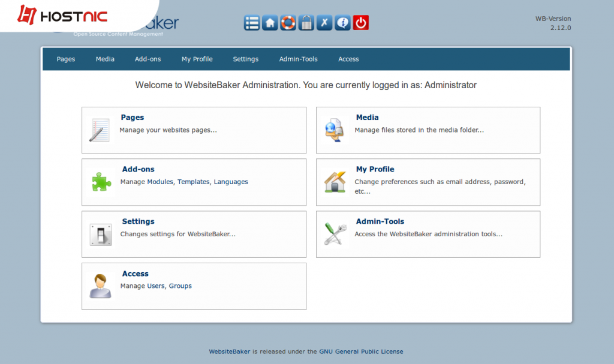The width and height of the screenshot is (614, 364).
Task: Click the Settings switch icon
Action: 101,234
